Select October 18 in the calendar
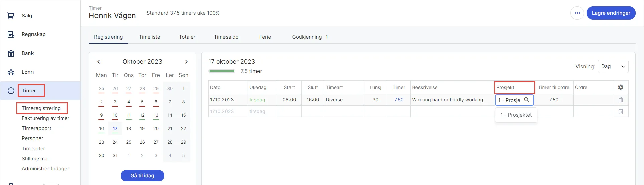Viewport: 644px width, 185px height. [129, 129]
